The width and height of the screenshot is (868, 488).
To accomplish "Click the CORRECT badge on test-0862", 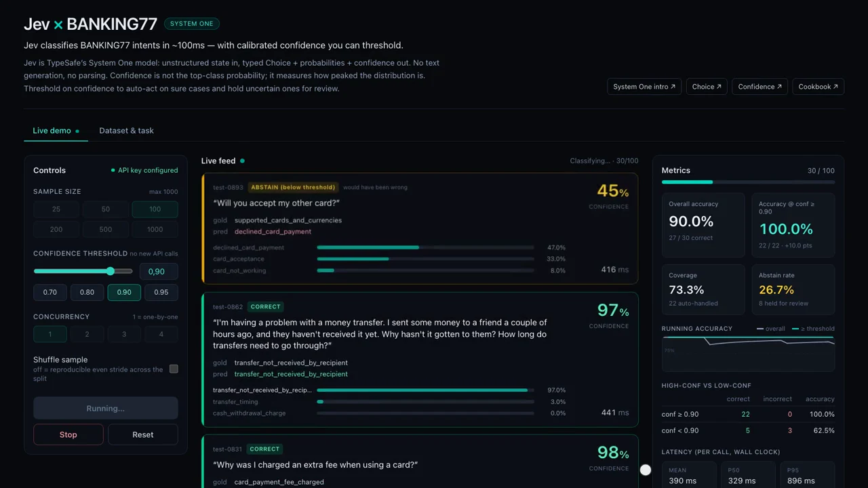I will (x=265, y=307).
